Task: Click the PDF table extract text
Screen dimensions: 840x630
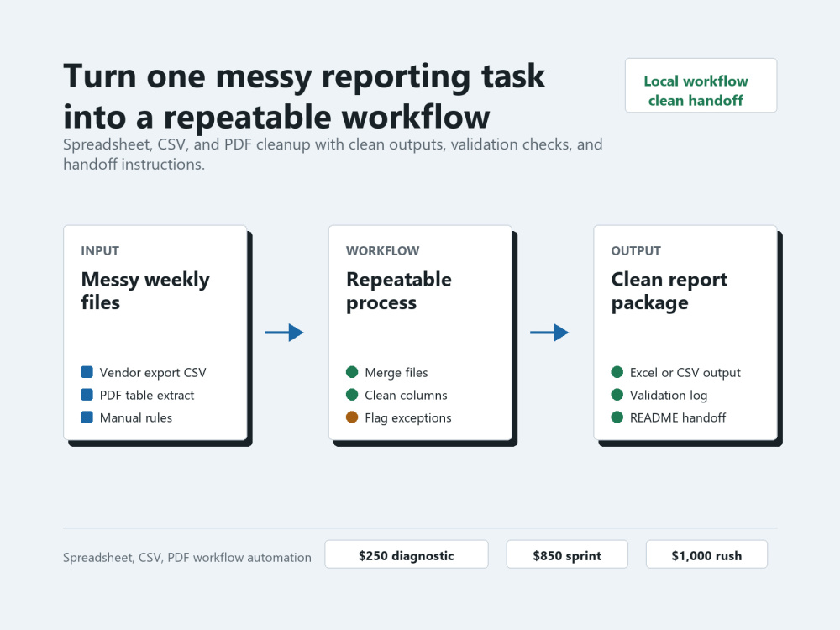Action: click(x=147, y=396)
